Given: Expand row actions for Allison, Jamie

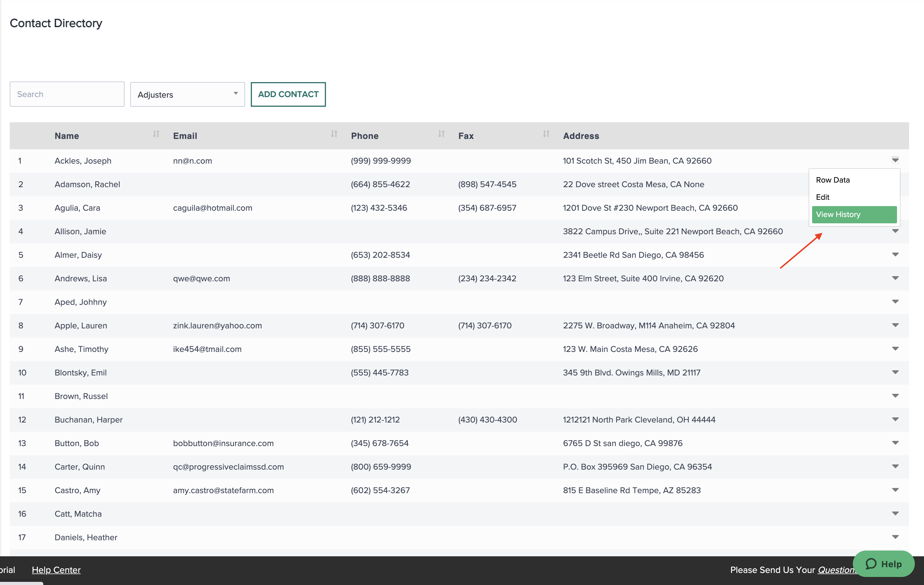Looking at the screenshot, I should click(x=895, y=231).
